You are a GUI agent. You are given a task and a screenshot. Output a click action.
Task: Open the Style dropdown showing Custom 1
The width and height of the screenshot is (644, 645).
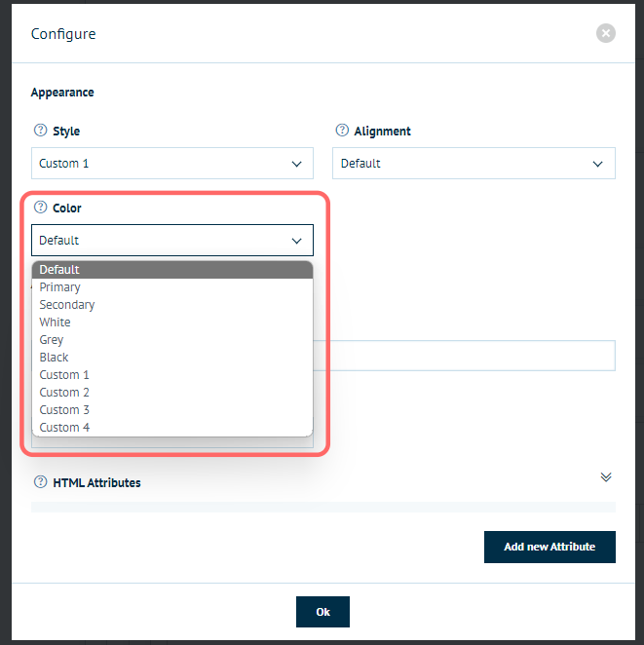coord(172,164)
